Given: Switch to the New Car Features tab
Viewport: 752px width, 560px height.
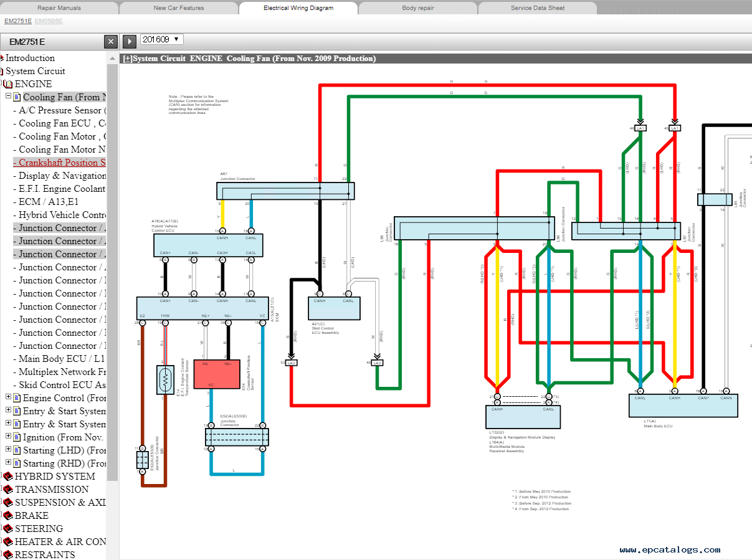Looking at the screenshot, I should [x=179, y=8].
